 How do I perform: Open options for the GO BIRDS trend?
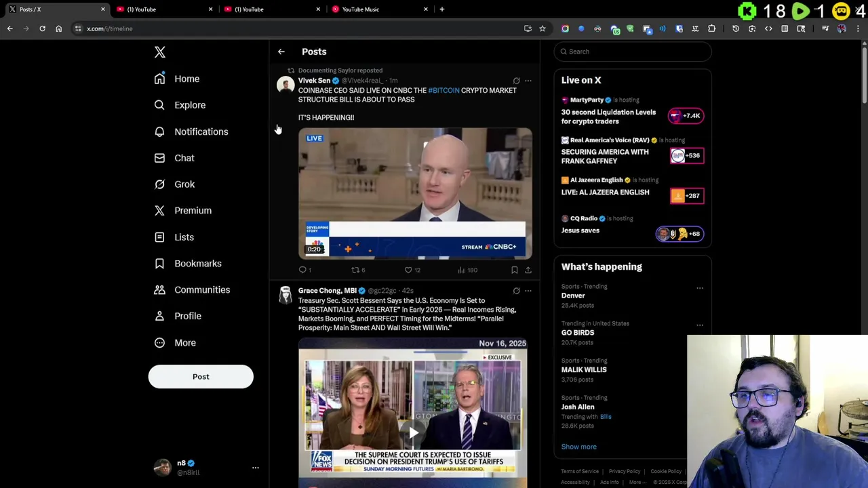[700, 325]
